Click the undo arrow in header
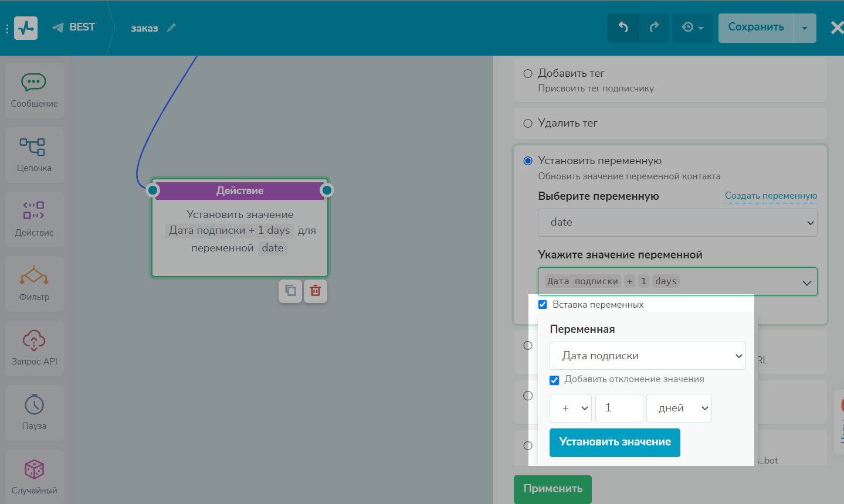The image size is (844, 504). [x=623, y=28]
